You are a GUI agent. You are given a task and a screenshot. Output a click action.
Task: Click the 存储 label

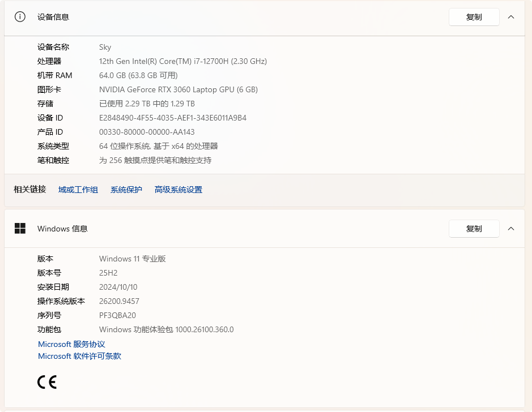45,104
